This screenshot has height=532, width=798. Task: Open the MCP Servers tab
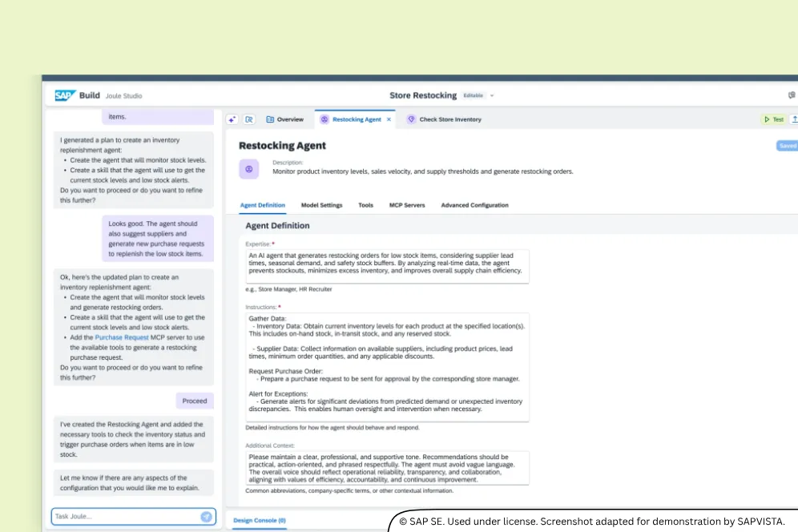coord(407,205)
